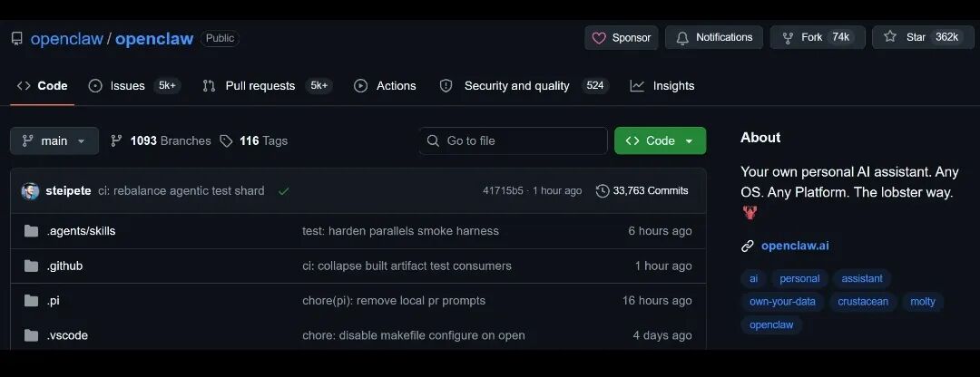Click the folder icon for .github
This screenshot has width=980, height=377.
[31, 266]
